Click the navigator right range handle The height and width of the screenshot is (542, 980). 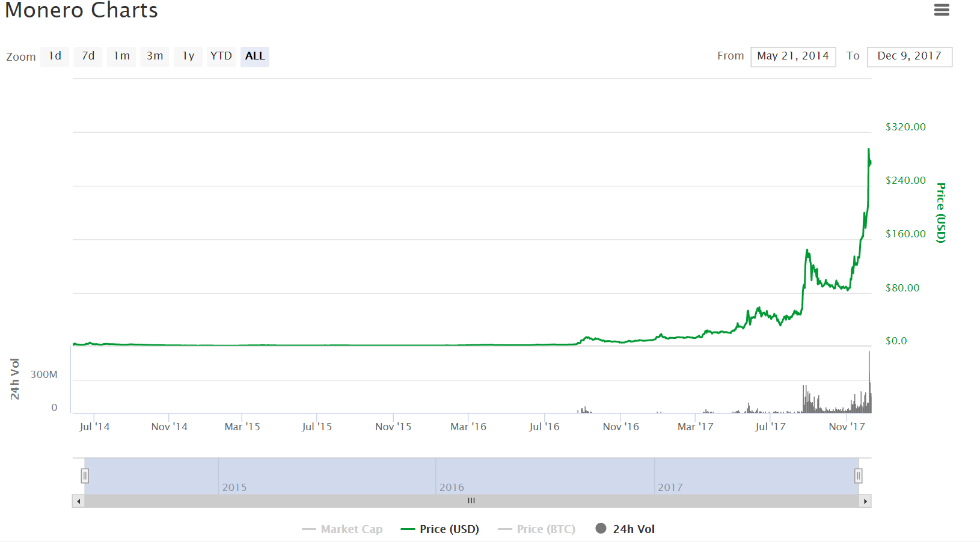pos(859,476)
